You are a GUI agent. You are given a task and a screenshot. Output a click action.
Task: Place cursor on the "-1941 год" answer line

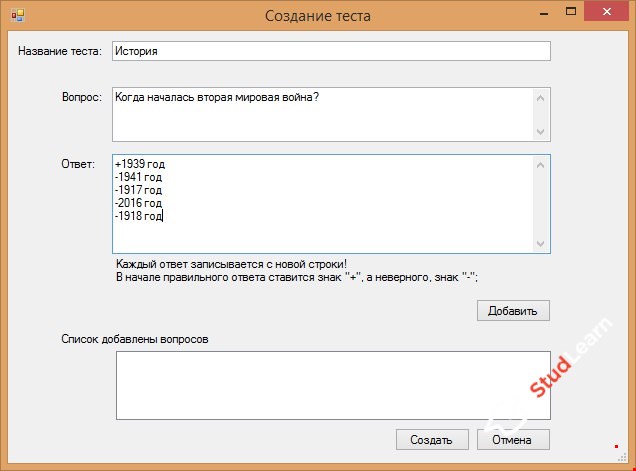point(139,177)
